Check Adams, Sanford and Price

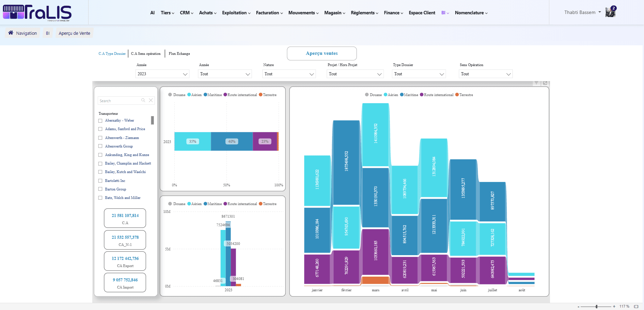pyautogui.click(x=100, y=129)
